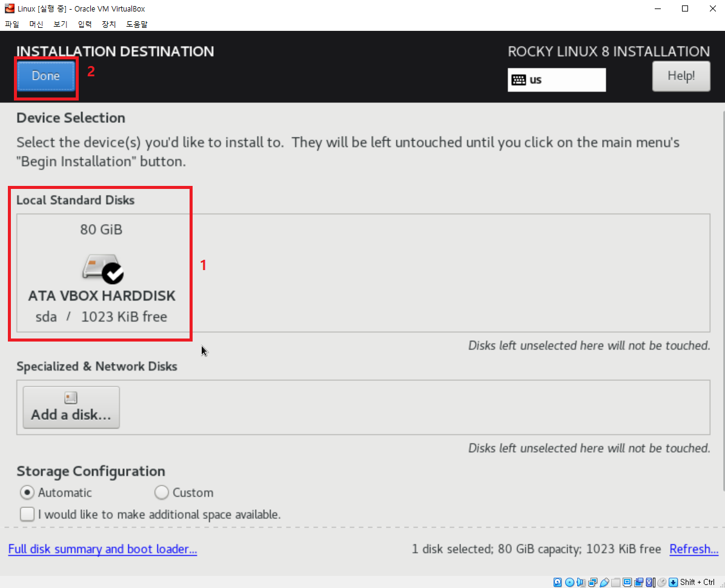This screenshot has width=725, height=588.
Task: Click the VirtualBox hard disk activity icon
Action: pyautogui.click(x=558, y=582)
